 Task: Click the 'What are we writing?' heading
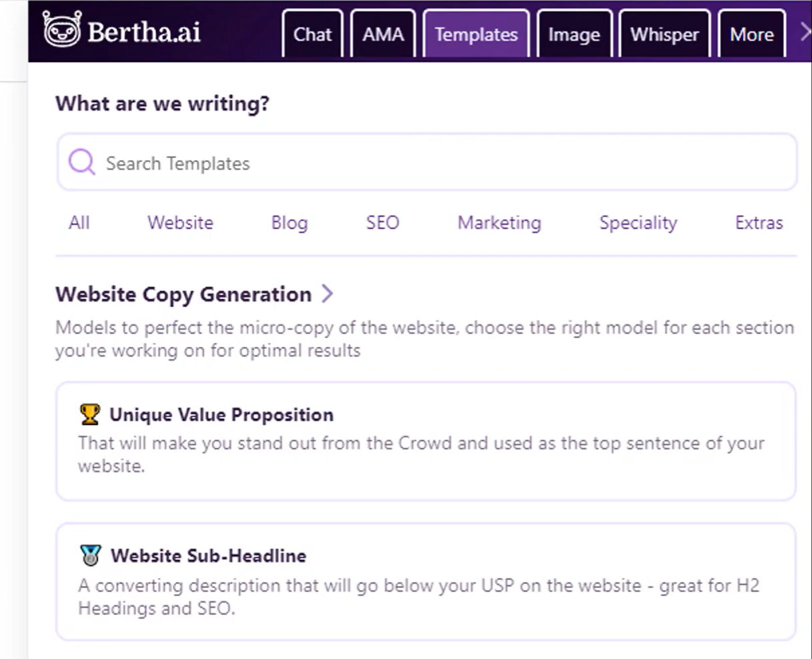(162, 103)
